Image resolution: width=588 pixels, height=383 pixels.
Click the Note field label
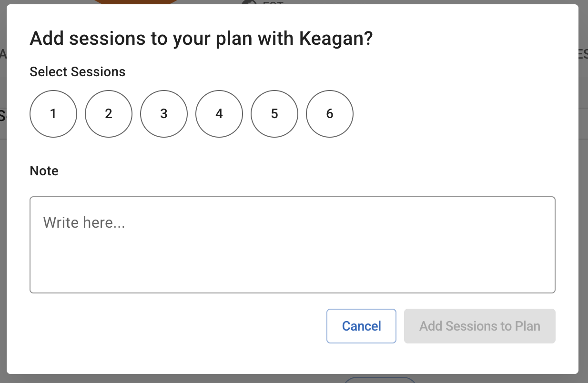[x=44, y=171]
